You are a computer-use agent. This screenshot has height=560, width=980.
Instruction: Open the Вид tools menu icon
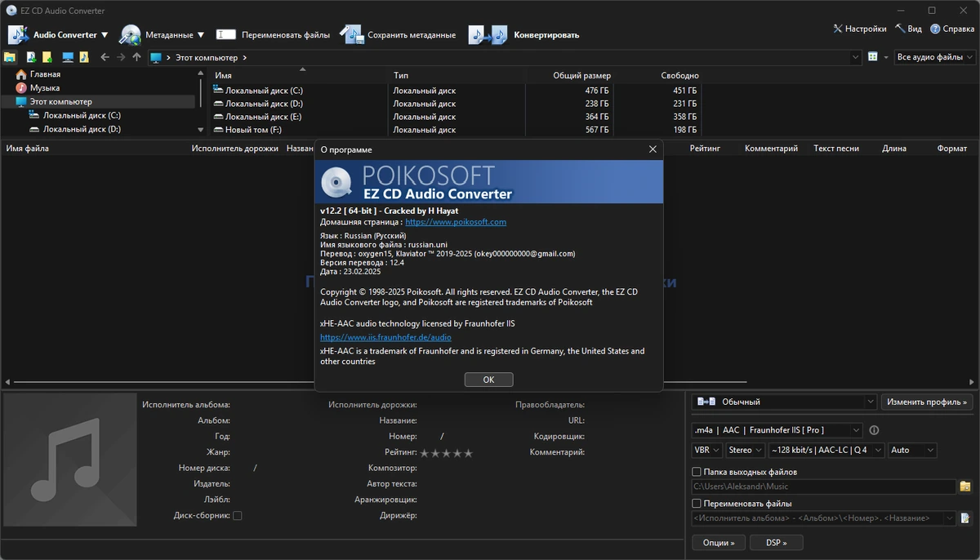(x=900, y=29)
